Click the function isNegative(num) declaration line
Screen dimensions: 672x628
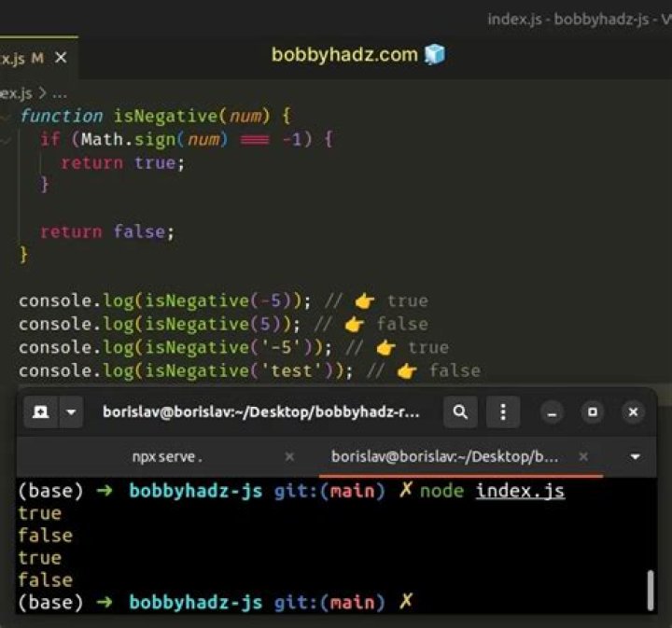tap(157, 116)
